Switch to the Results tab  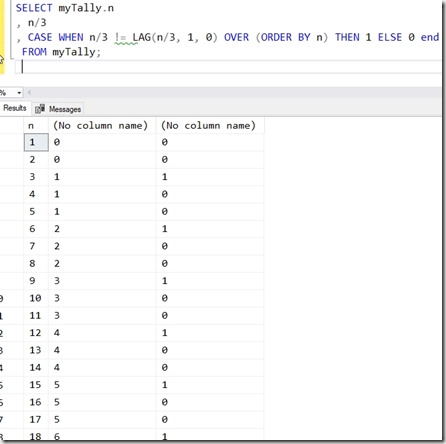click(x=15, y=108)
